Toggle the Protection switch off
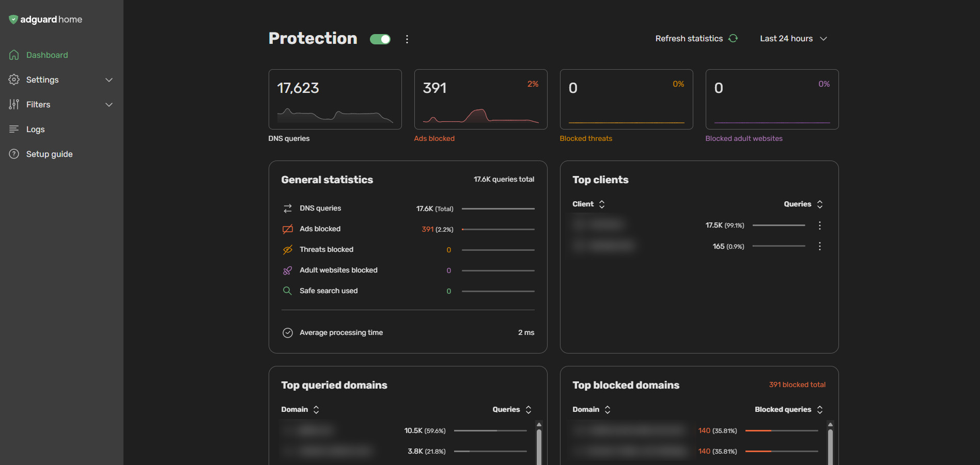The height and width of the screenshot is (465, 980). 380,39
